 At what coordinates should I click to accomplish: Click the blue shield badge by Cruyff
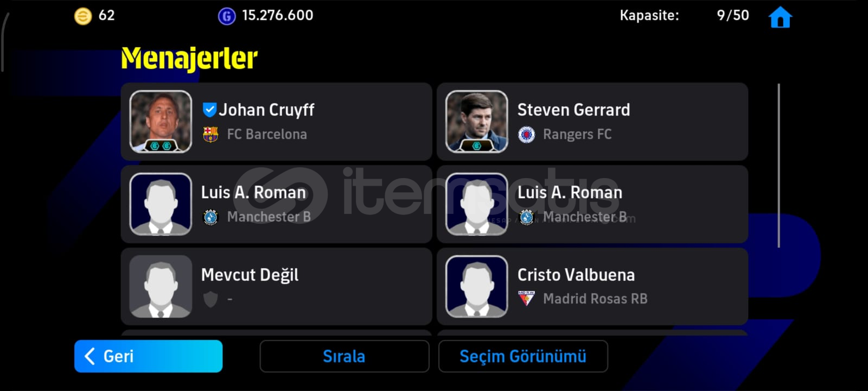(209, 110)
